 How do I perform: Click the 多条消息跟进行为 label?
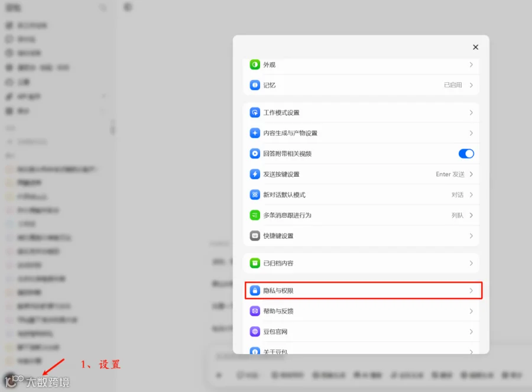point(287,215)
